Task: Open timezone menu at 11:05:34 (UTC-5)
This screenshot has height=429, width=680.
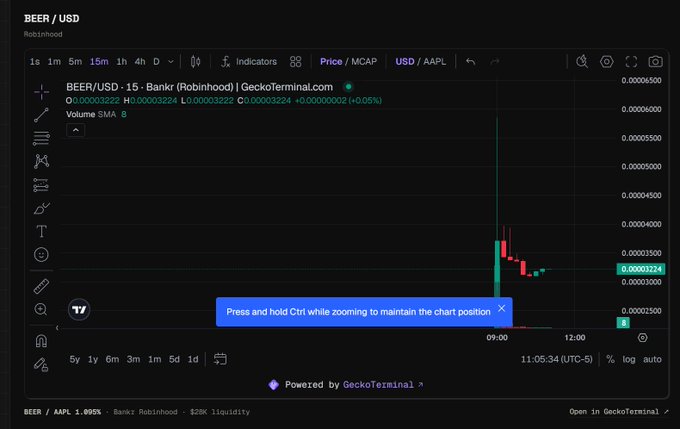Action: tap(556, 359)
